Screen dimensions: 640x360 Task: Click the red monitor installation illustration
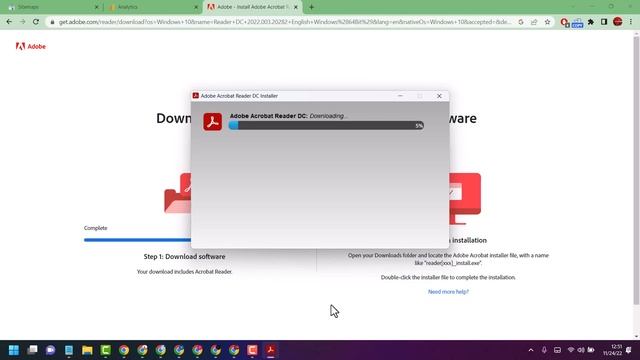(x=465, y=199)
